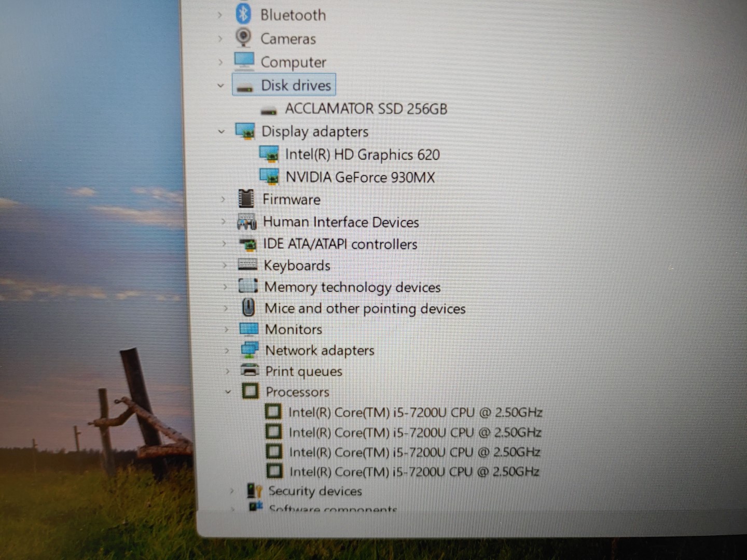Click the NVIDIA GeForce 930MX icon
Image resolution: width=747 pixels, height=560 pixels.
(x=269, y=177)
